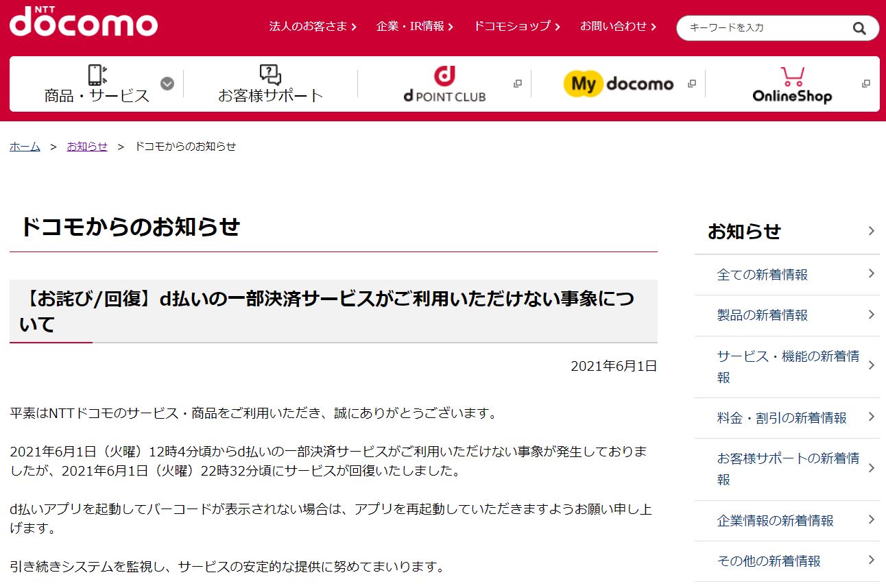Click chevron in お客様サポートの新着情報 row
The image size is (886, 588).
[872, 468]
